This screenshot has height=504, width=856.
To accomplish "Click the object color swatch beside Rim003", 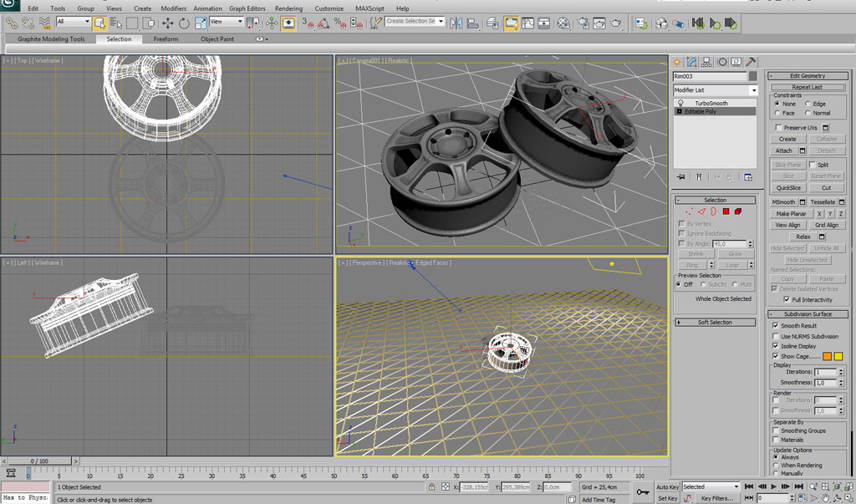I will click(x=753, y=76).
